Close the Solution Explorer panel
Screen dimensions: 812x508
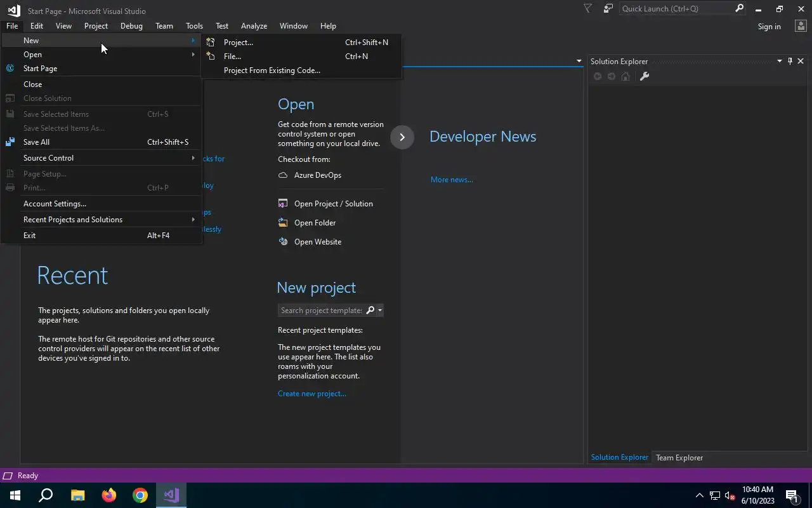pyautogui.click(x=801, y=61)
